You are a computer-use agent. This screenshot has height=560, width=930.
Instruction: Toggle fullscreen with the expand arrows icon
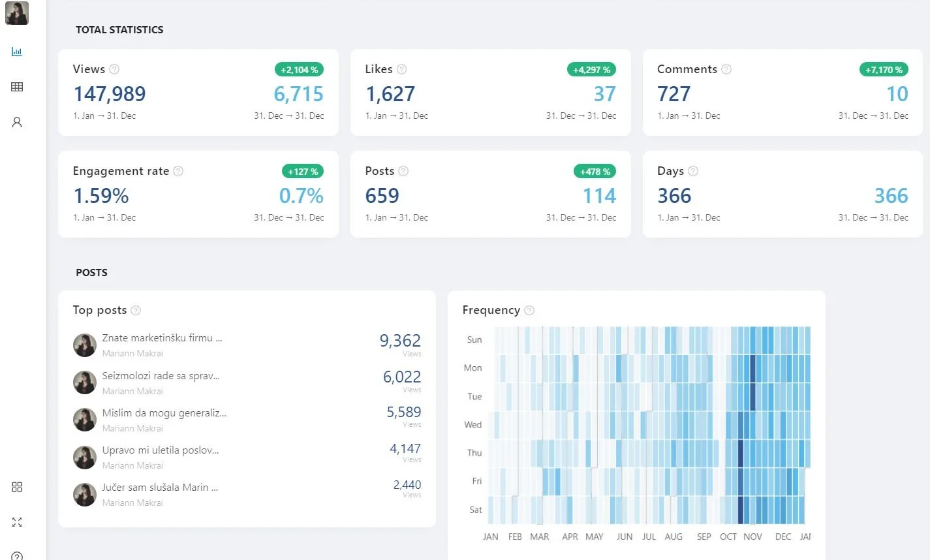(17, 522)
